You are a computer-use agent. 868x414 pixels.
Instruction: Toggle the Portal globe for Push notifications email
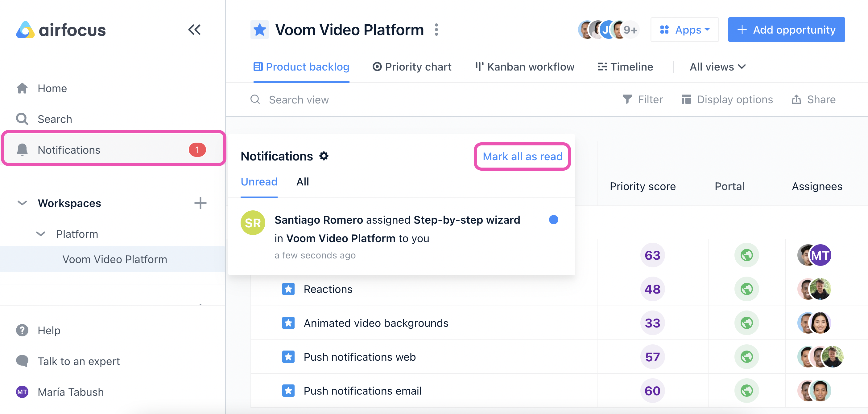tap(746, 391)
